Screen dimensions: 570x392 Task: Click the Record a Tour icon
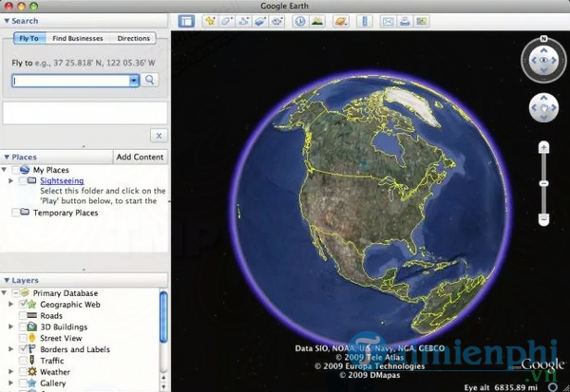click(277, 21)
